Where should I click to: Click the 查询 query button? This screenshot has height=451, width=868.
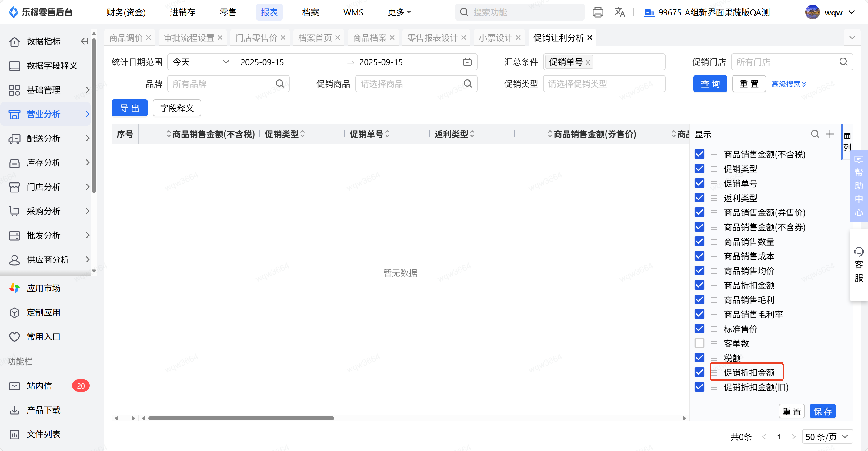(x=710, y=84)
